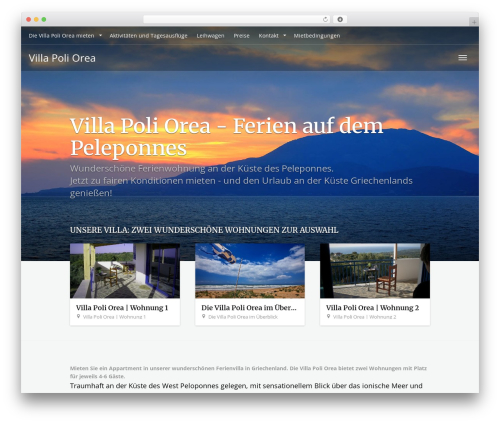Go to Leihwagen page
The width and height of the screenshot is (500, 423).
coord(210,36)
